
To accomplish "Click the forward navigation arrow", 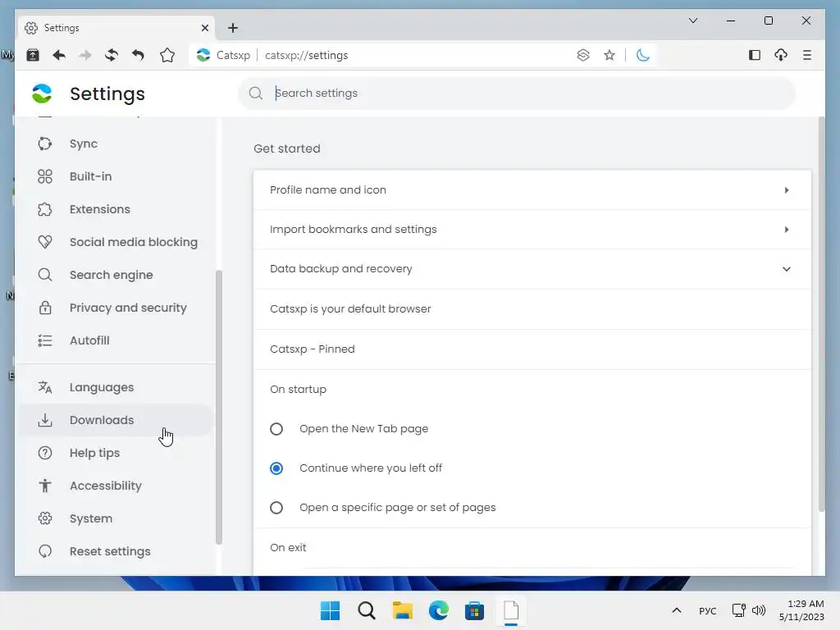I will coord(85,55).
